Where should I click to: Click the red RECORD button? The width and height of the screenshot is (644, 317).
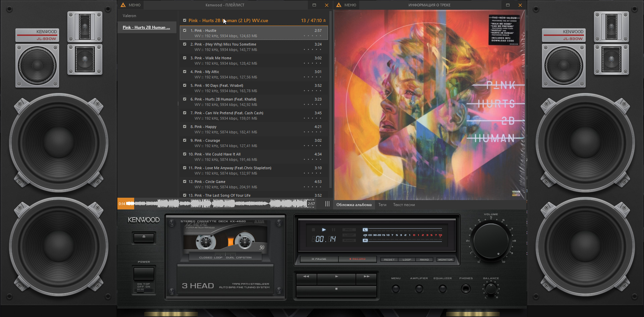[x=358, y=259]
